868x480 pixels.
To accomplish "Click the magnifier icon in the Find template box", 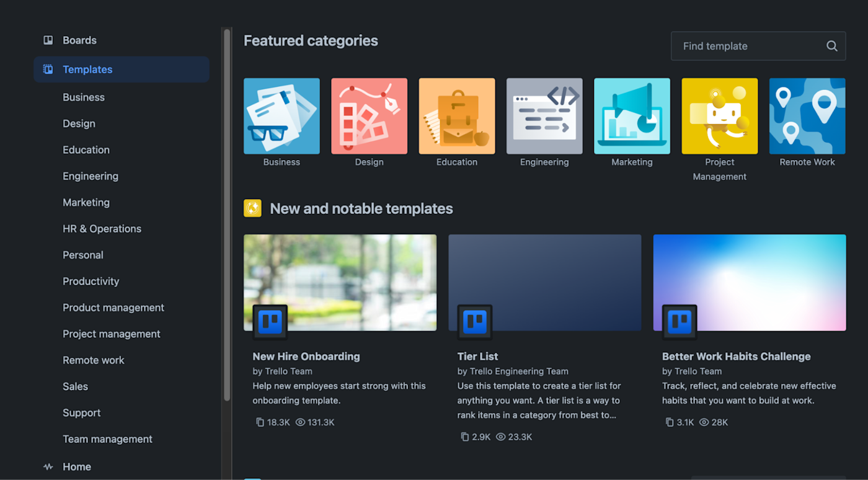I will [x=832, y=46].
